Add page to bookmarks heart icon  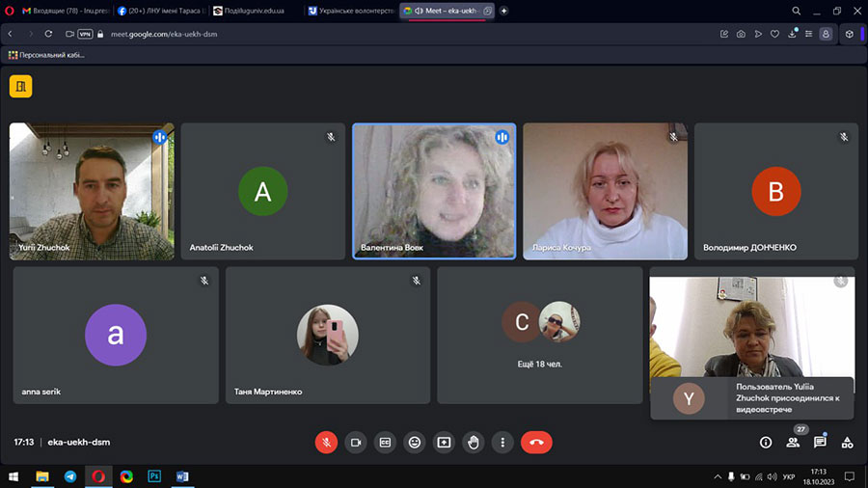pyautogui.click(x=774, y=34)
